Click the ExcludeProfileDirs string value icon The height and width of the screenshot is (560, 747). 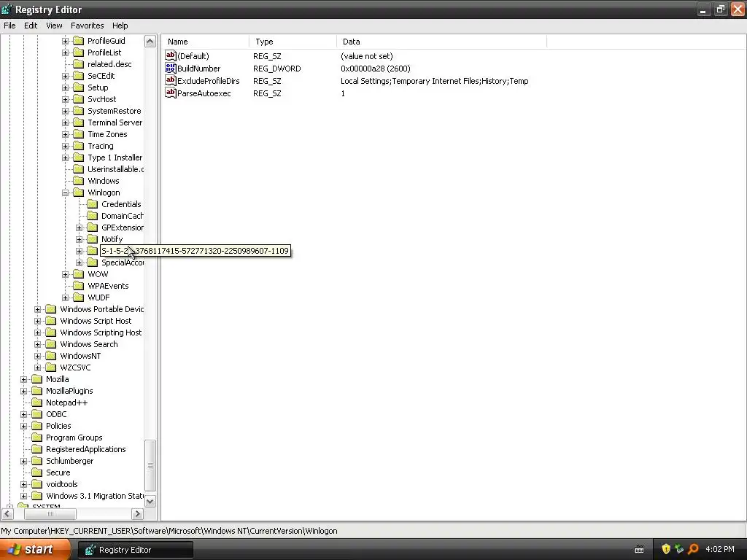[x=171, y=80]
